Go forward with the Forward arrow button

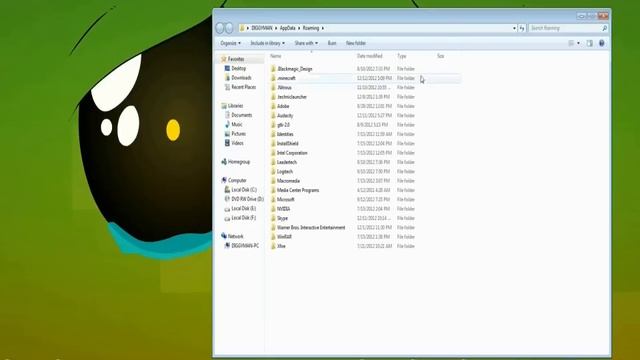229,28
